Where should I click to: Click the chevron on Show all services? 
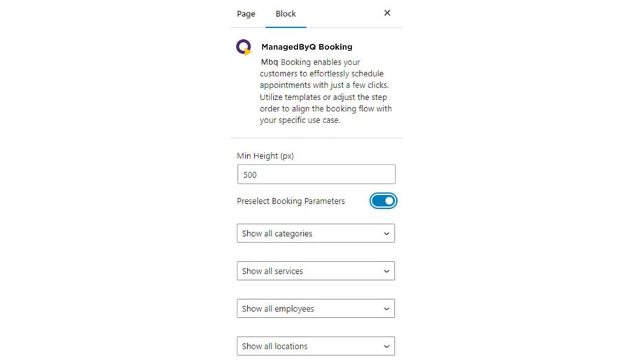tap(386, 271)
